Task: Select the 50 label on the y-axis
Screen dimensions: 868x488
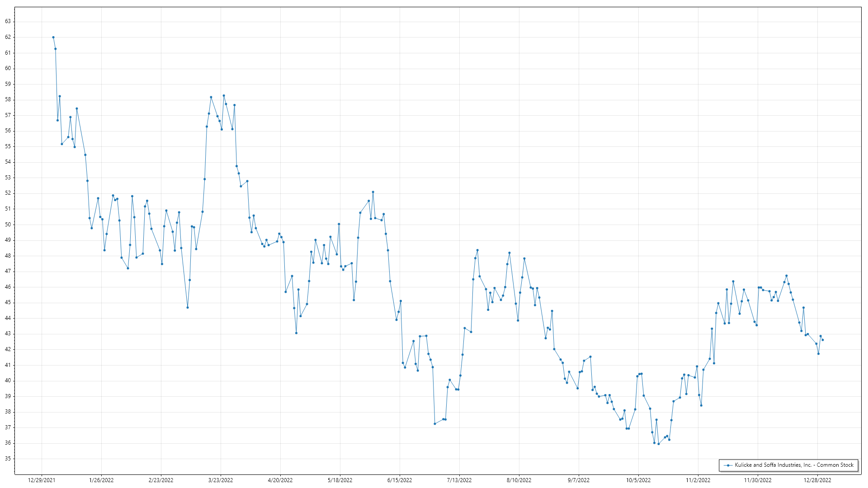Action: point(8,225)
